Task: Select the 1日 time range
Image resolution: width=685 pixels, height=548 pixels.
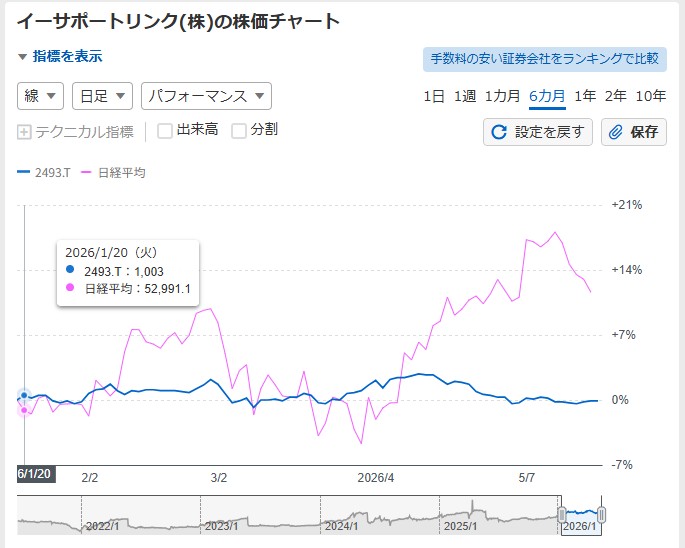Action: pyautogui.click(x=434, y=96)
